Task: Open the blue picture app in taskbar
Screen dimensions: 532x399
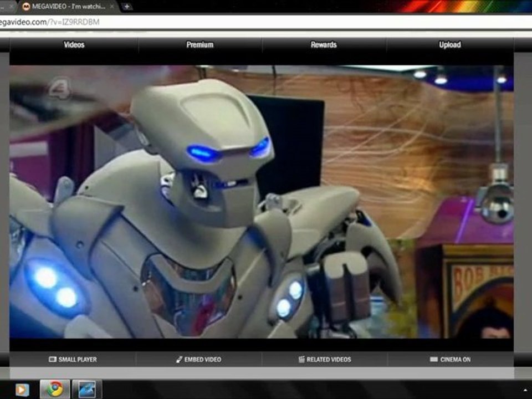Action: (x=87, y=389)
